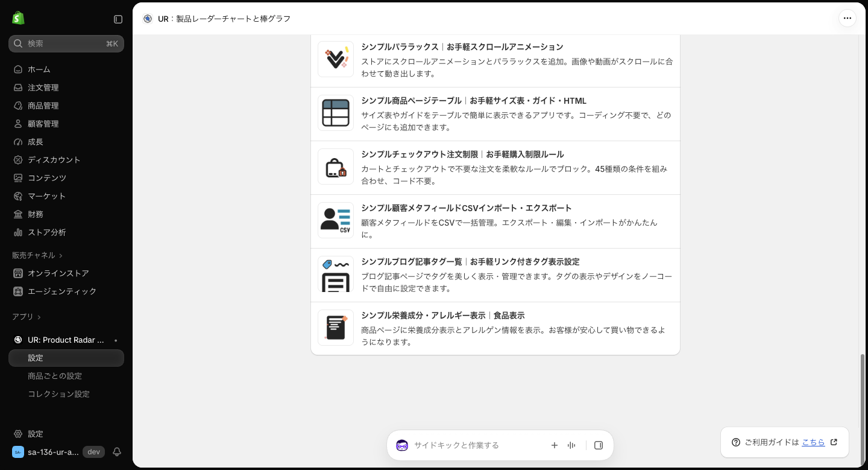
Task: Open notifications bell icon
Action: [x=118, y=452]
